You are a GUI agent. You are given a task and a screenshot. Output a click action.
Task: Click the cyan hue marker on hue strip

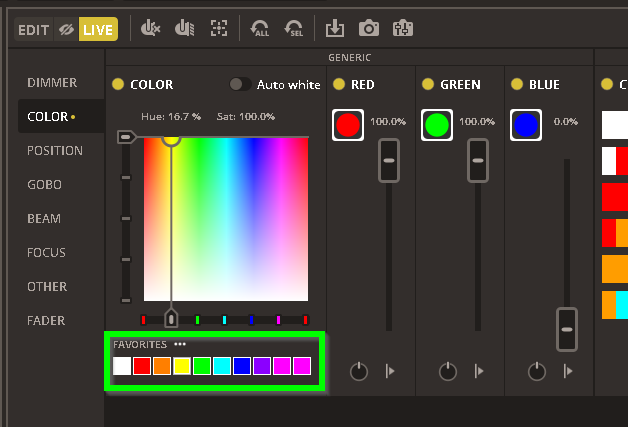click(224, 320)
